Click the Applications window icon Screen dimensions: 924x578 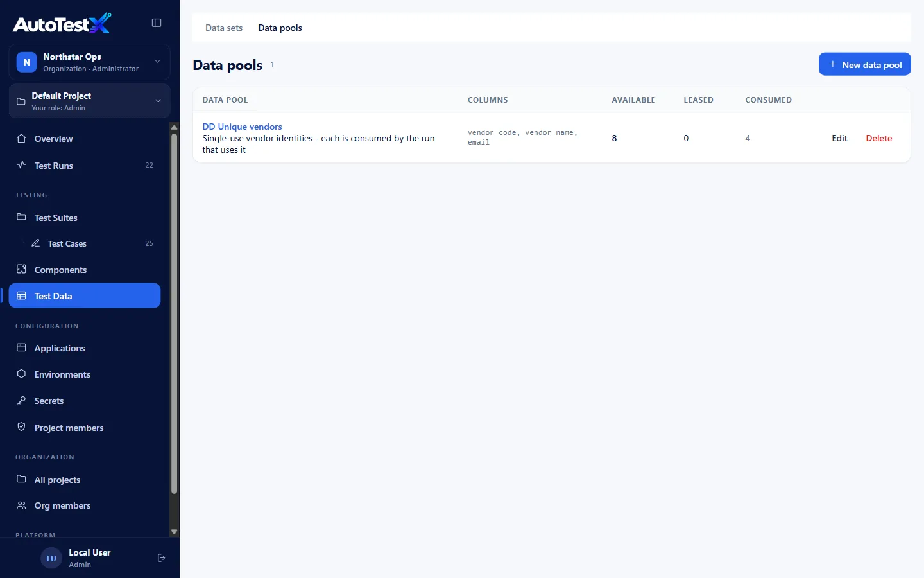coord(21,347)
